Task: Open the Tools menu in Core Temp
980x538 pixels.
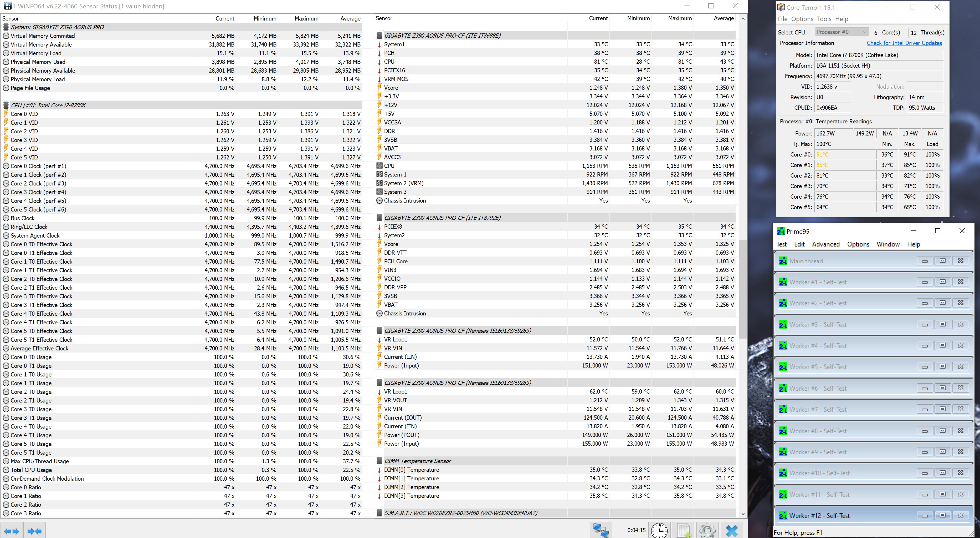Action: coord(824,19)
